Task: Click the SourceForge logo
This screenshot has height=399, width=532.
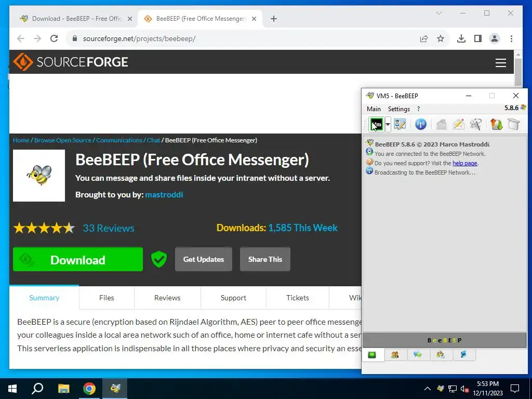Action: click(x=71, y=62)
